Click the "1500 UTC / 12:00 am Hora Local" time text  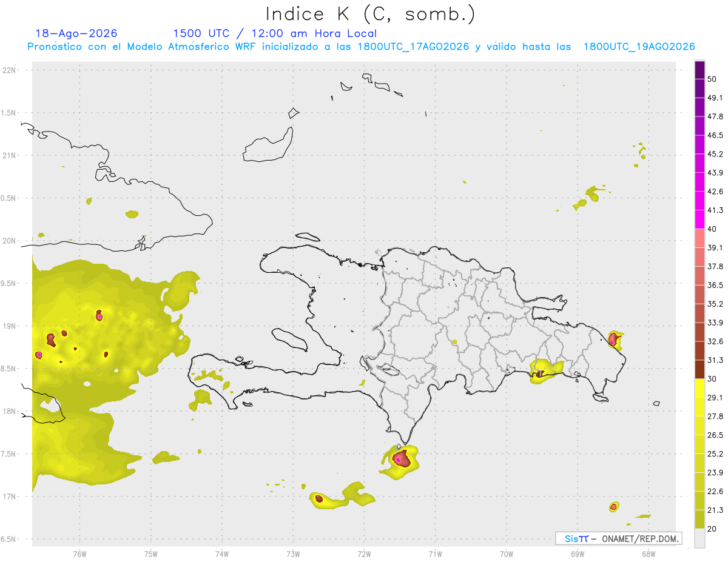tap(275, 33)
